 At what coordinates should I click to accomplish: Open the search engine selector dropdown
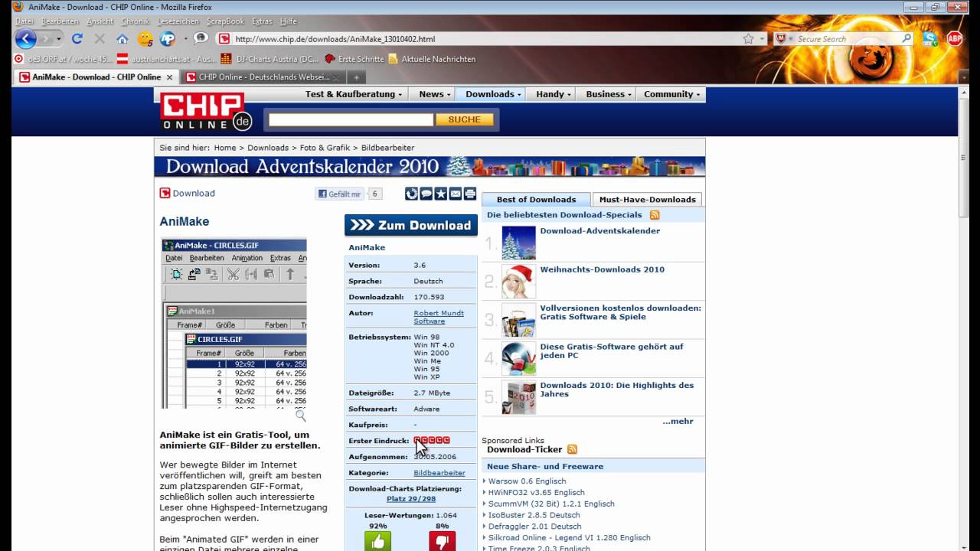pyautogui.click(x=791, y=39)
